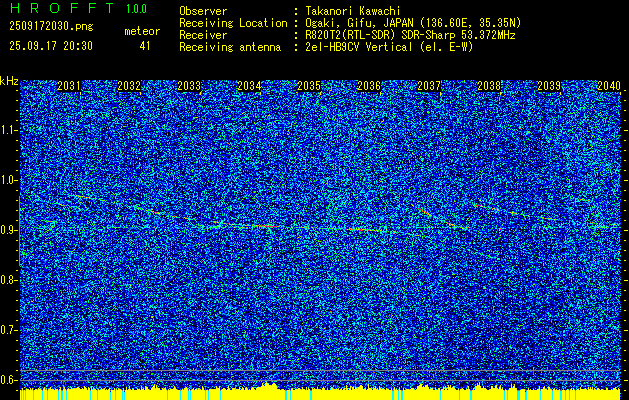The width and height of the screenshot is (629, 400).
Task: Click the 0.9 kHz axis label
Action: 9,230
